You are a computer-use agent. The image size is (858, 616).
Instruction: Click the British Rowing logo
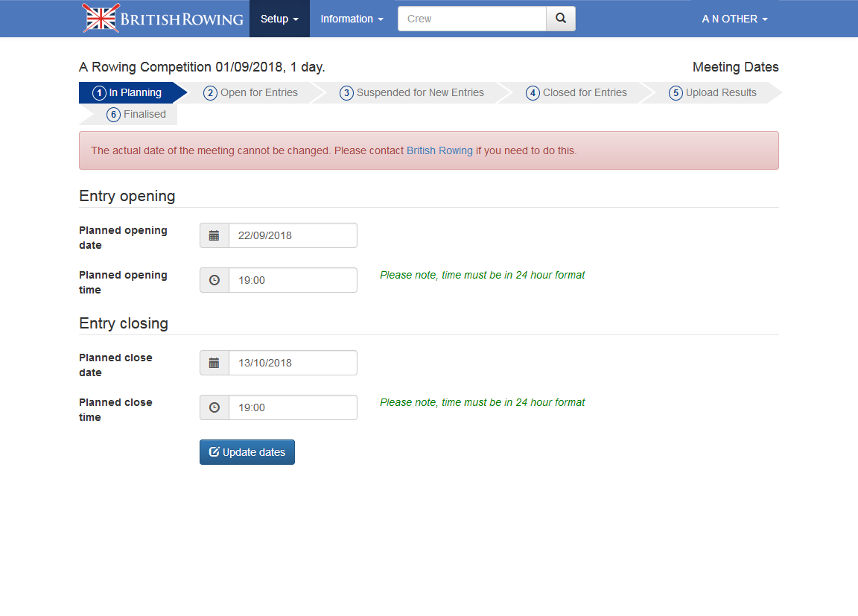pos(163,19)
